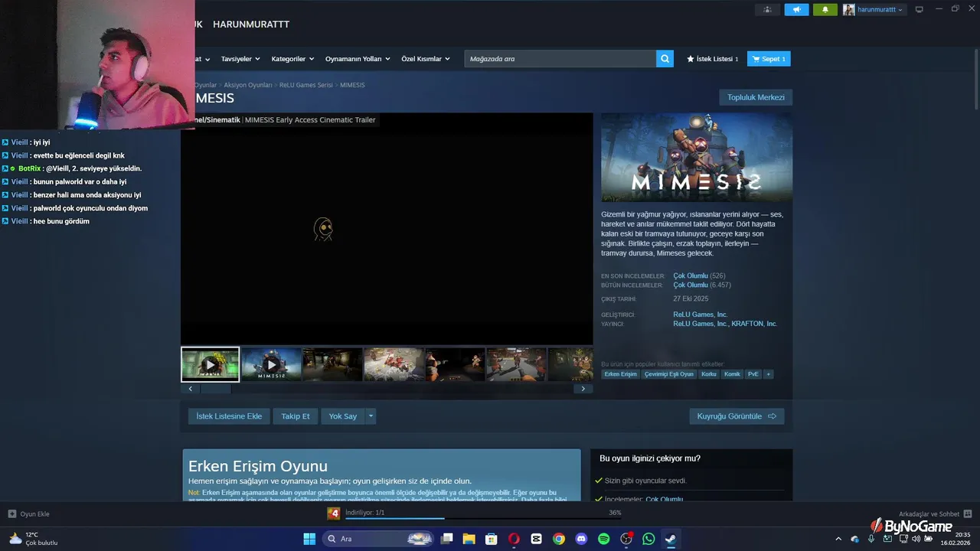
Task: Click the Yok Say ignore button
Action: tap(343, 416)
